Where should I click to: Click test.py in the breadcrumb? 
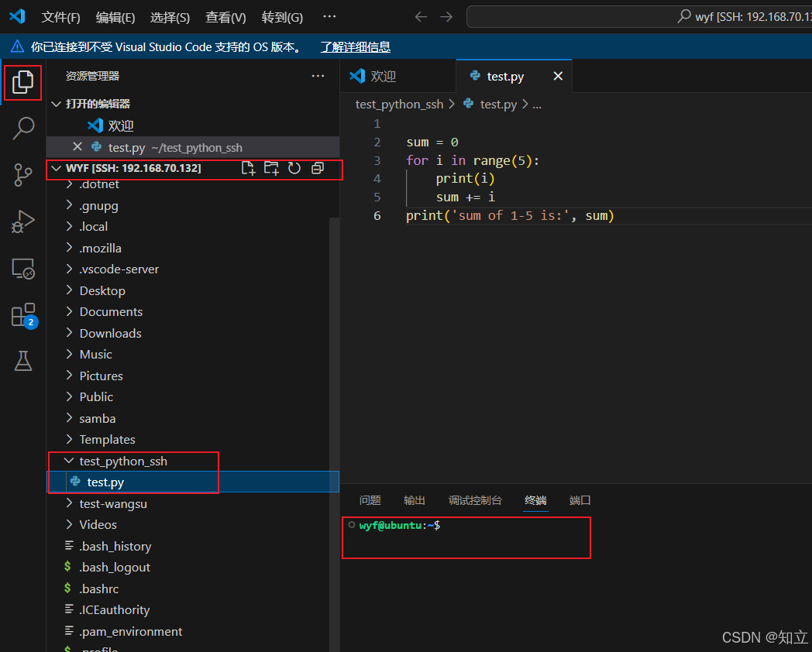pyautogui.click(x=498, y=104)
